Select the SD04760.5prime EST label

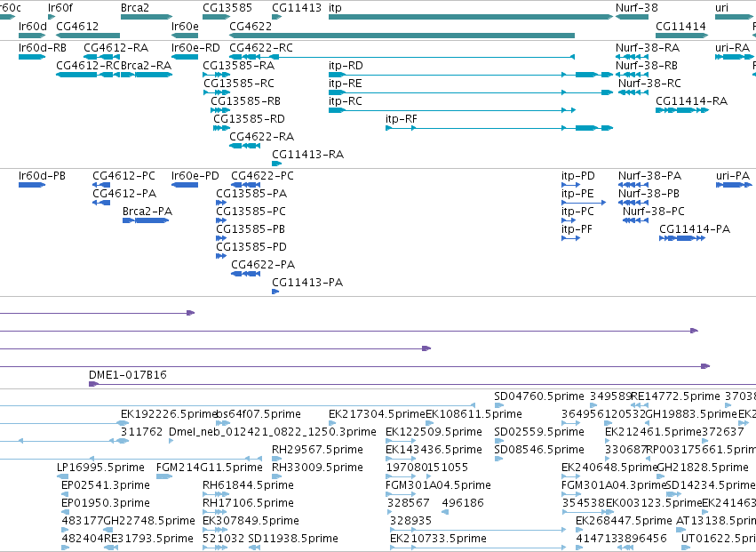click(x=539, y=396)
